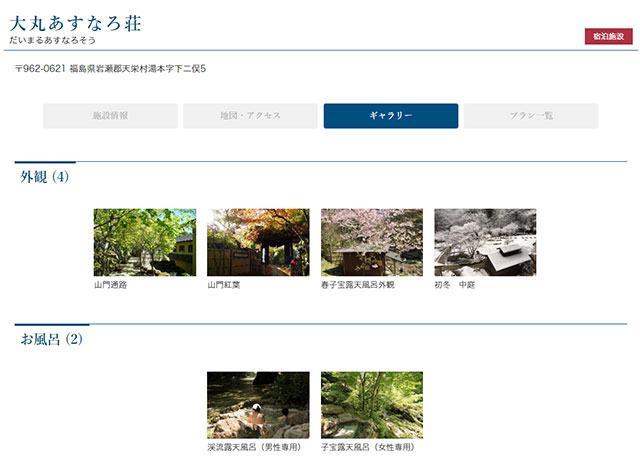Click the 山門通路 caption text

pyautogui.click(x=111, y=285)
